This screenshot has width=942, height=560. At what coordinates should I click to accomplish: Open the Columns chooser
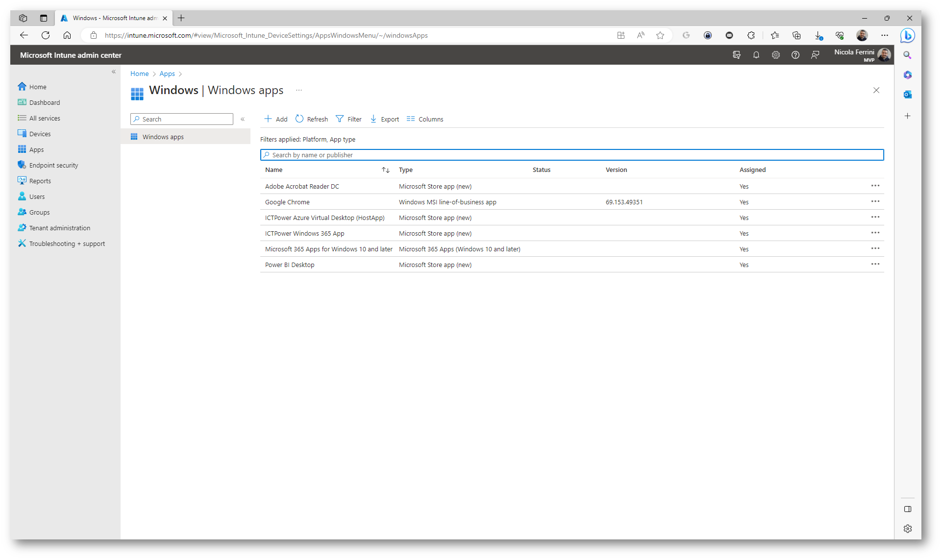pyautogui.click(x=425, y=119)
